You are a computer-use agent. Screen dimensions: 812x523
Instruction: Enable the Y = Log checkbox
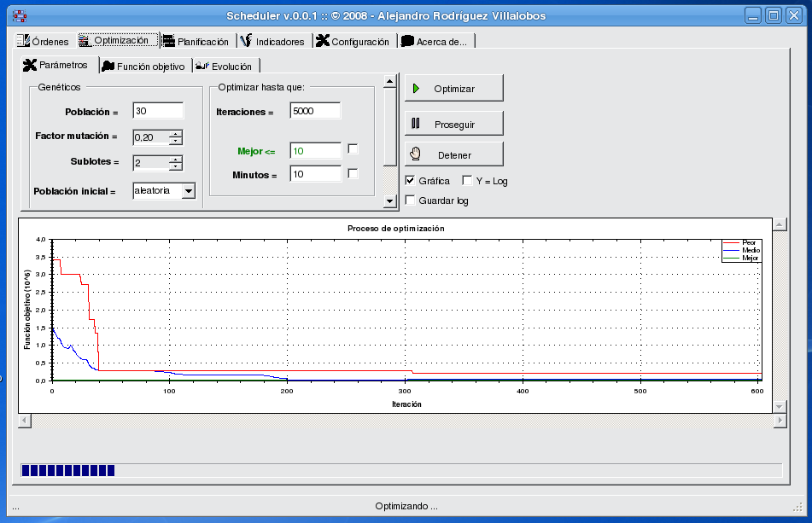467,181
